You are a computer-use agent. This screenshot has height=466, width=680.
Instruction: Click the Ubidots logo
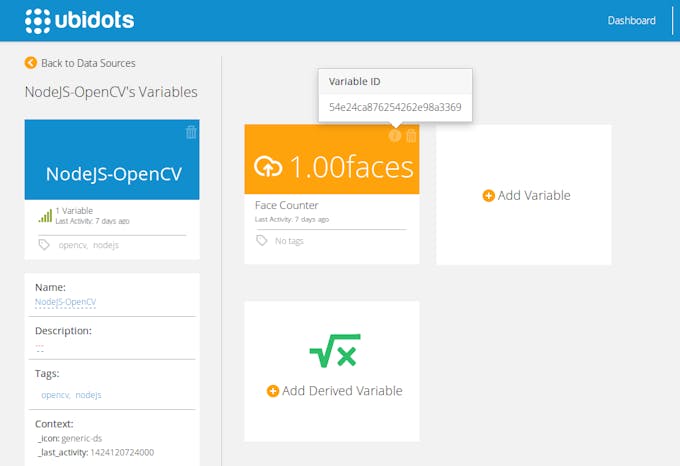[79, 20]
